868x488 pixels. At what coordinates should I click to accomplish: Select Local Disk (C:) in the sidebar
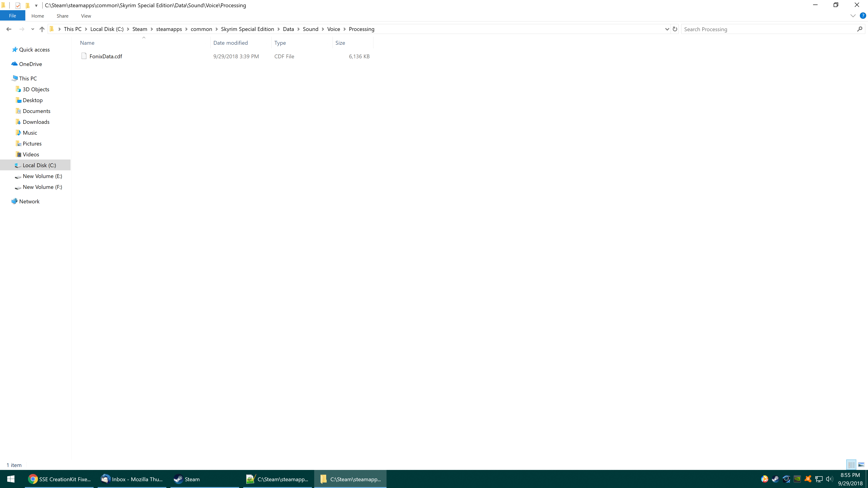39,165
